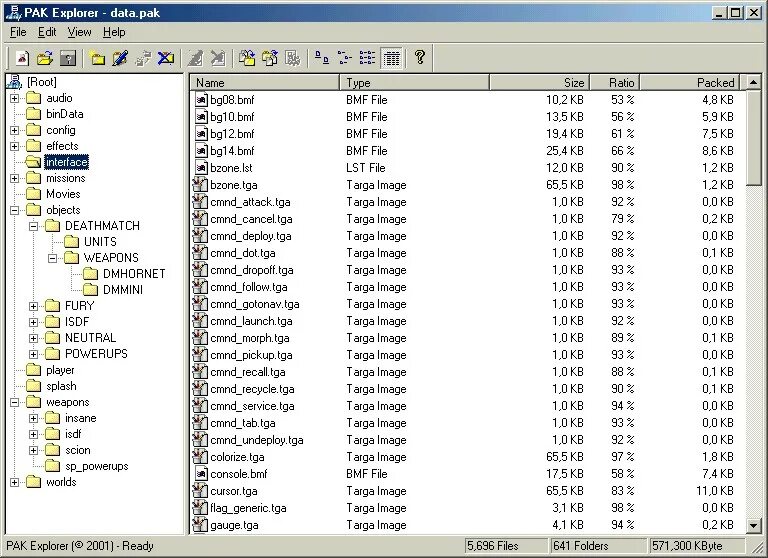Select the player folder in tree
Viewport: 768px width, 558px height.
(60, 370)
